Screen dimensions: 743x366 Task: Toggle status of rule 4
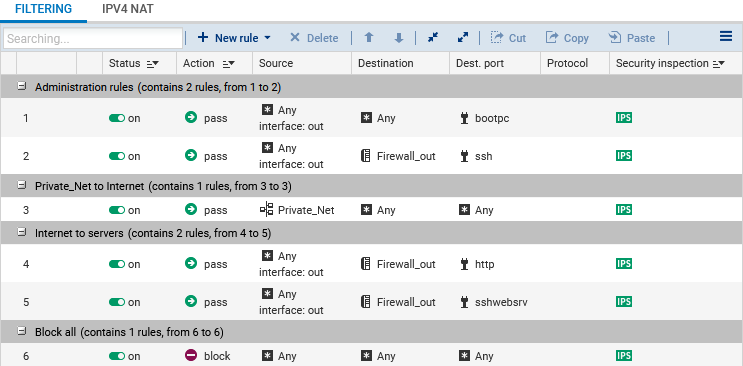[117, 264]
